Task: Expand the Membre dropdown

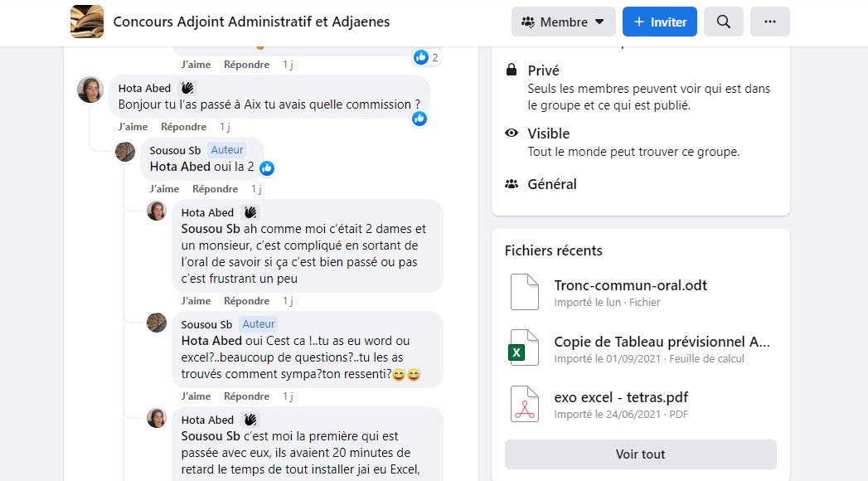Action: click(563, 22)
